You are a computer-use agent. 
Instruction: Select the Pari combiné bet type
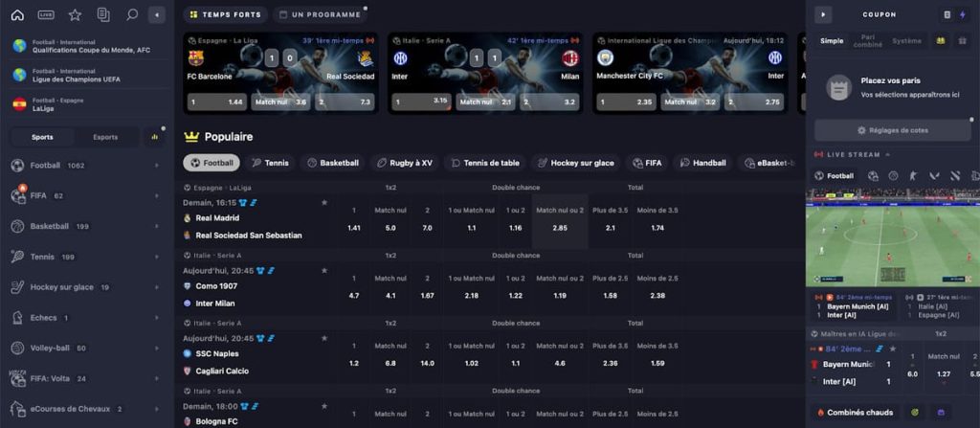(867, 40)
